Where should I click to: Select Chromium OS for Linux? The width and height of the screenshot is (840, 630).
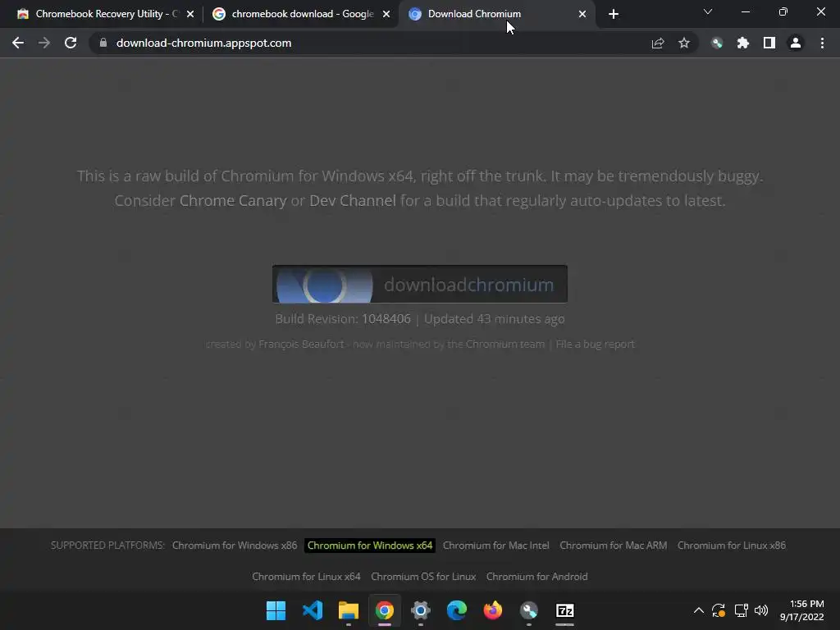(423, 577)
